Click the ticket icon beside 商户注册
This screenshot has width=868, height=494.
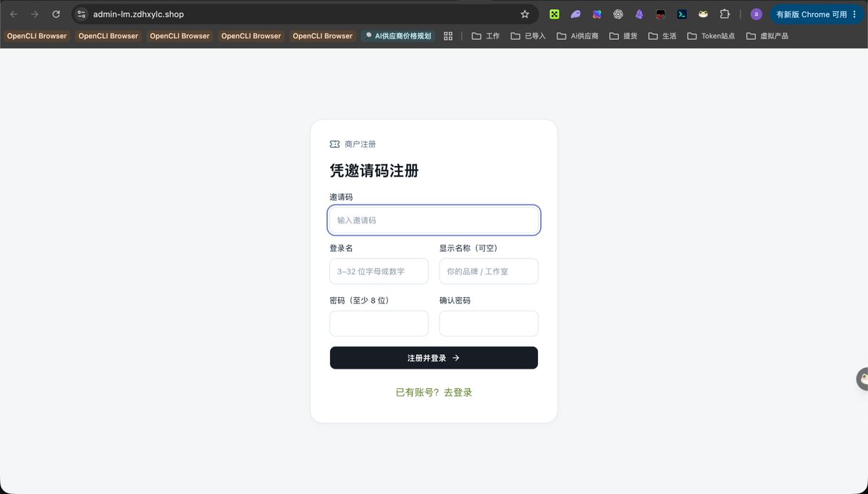(334, 144)
